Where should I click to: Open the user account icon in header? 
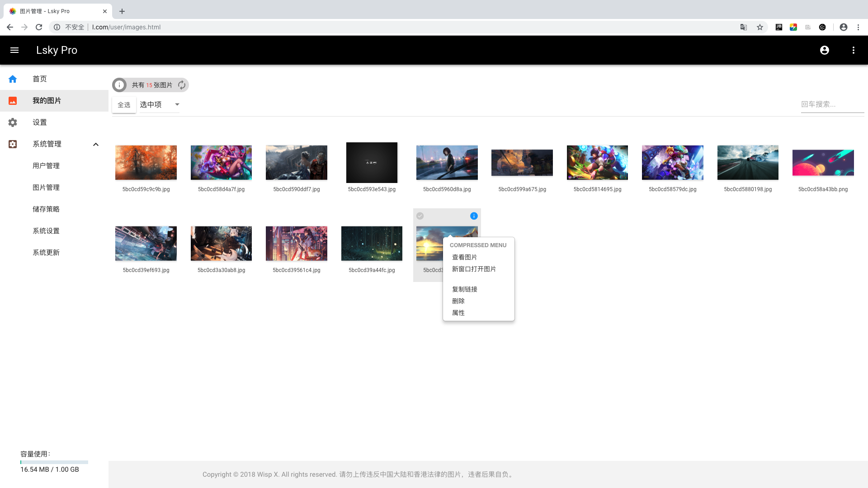coord(824,50)
